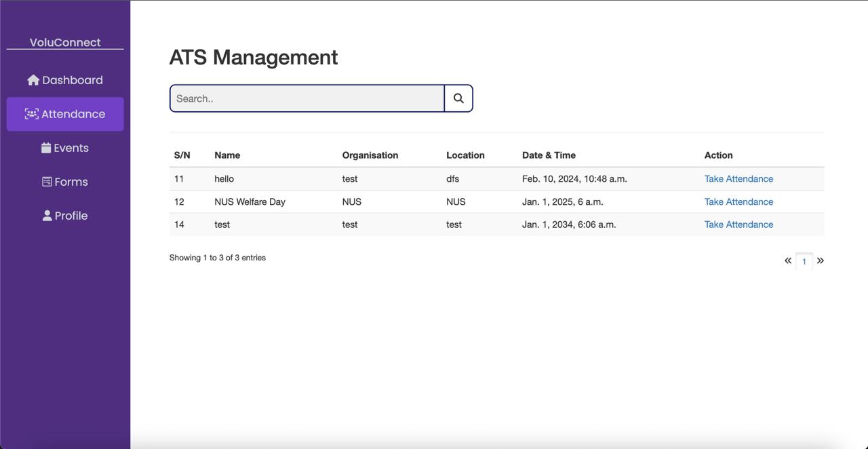Click the form icon beside Forms
Image resolution: width=868 pixels, height=449 pixels.
click(x=47, y=182)
